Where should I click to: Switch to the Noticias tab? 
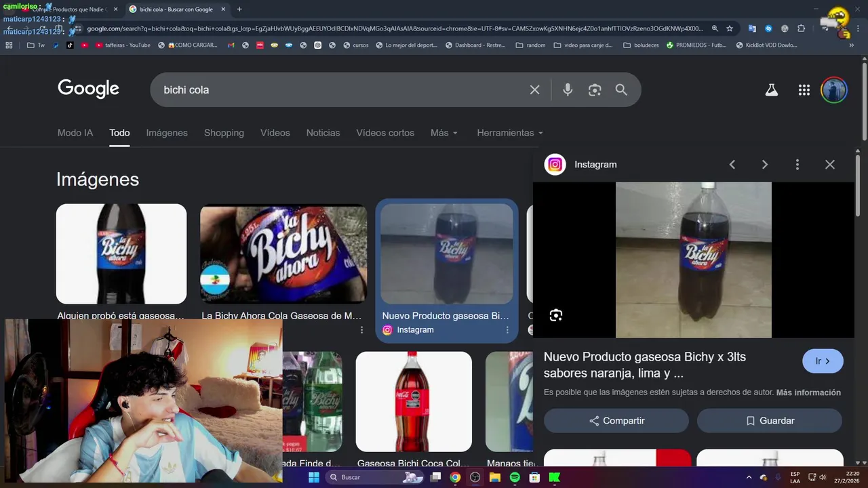[323, 133]
